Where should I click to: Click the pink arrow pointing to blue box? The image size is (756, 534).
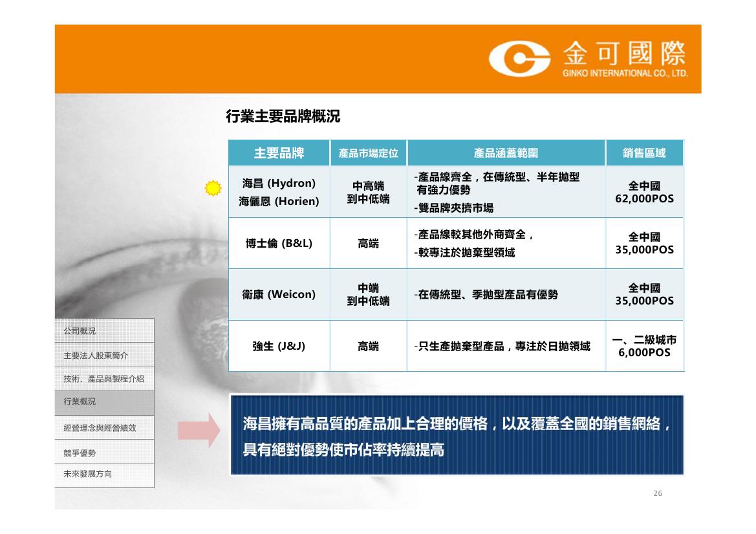tap(199, 430)
